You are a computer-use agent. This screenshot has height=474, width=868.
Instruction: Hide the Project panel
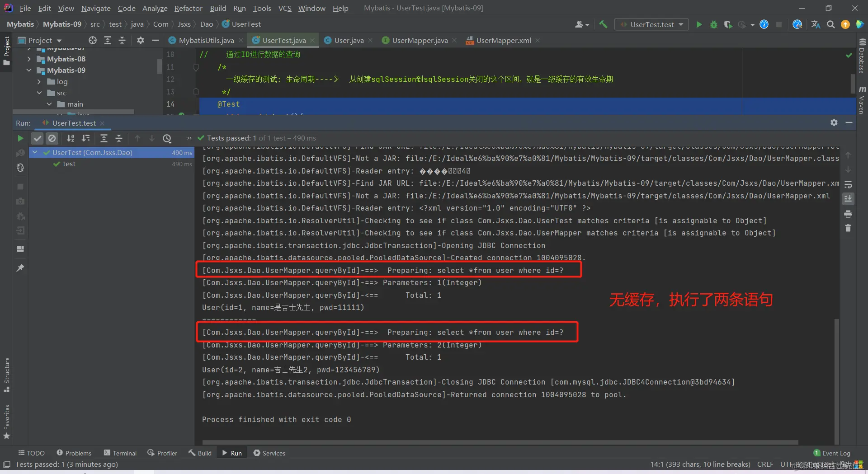click(x=156, y=40)
